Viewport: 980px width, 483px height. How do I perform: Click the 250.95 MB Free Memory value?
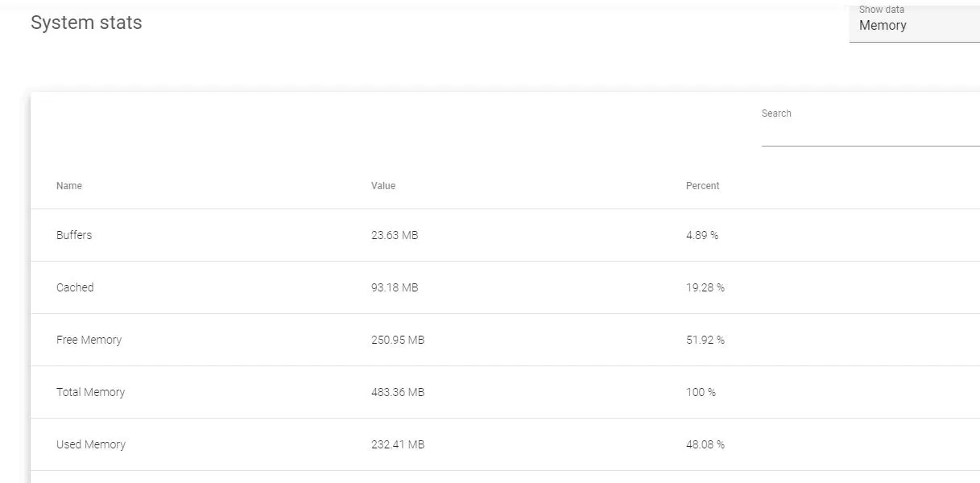tap(398, 340)
